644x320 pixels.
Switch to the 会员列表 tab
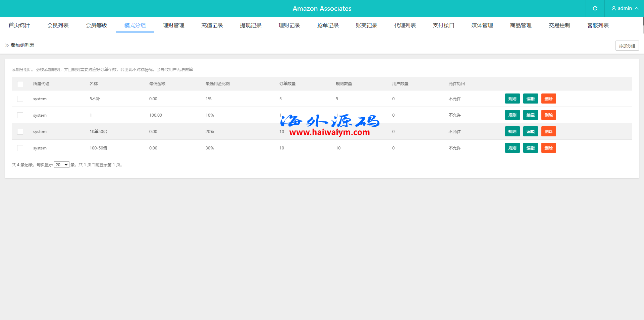(58, 25)
